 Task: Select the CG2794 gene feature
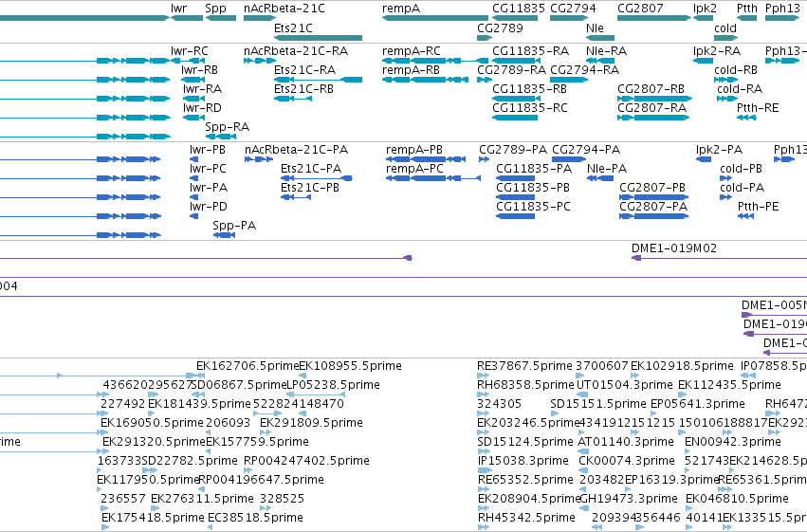[x=569, y=18]
